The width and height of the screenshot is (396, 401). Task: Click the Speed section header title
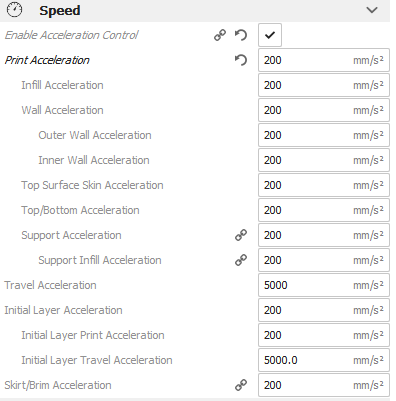pos(60,10)
